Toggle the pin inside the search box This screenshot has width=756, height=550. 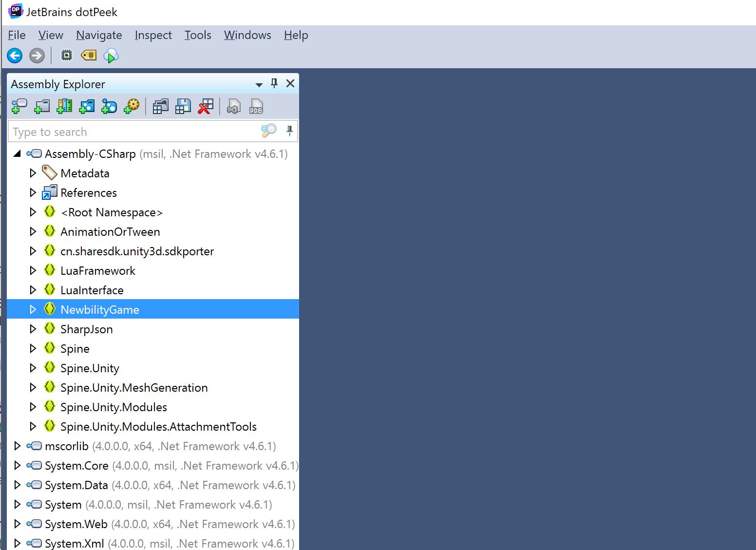289,131
